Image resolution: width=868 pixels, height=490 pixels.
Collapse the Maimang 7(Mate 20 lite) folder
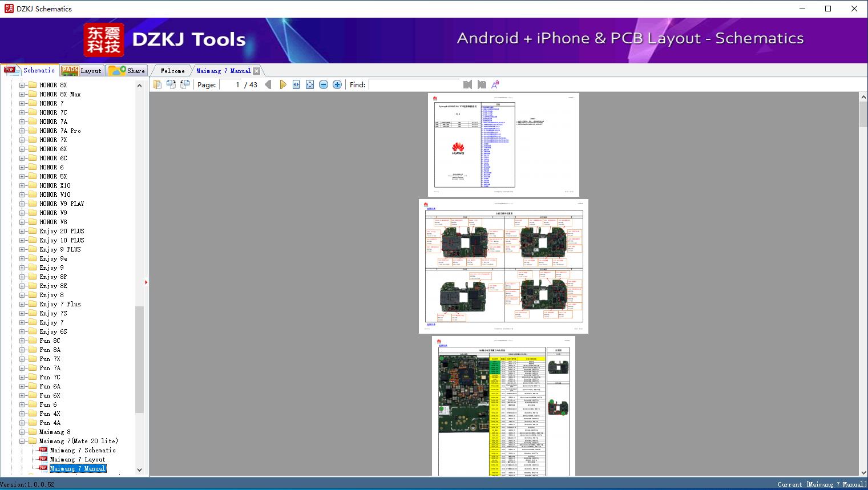22,441
